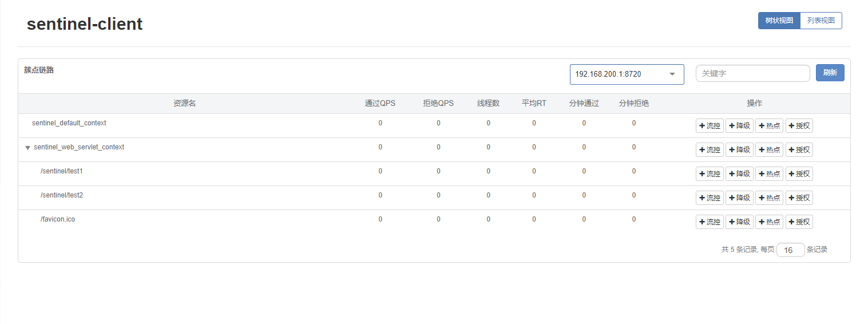This screenshot has height=324, width=868.
Task: Open the 192.168.200.1:8720 machine dropdown
Action: click(x=627, y=74)
